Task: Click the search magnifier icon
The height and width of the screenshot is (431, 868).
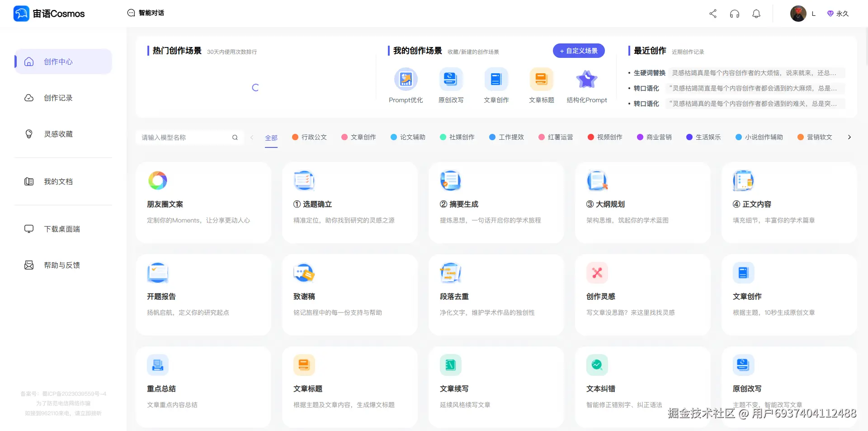Action: tap(235, 137)
